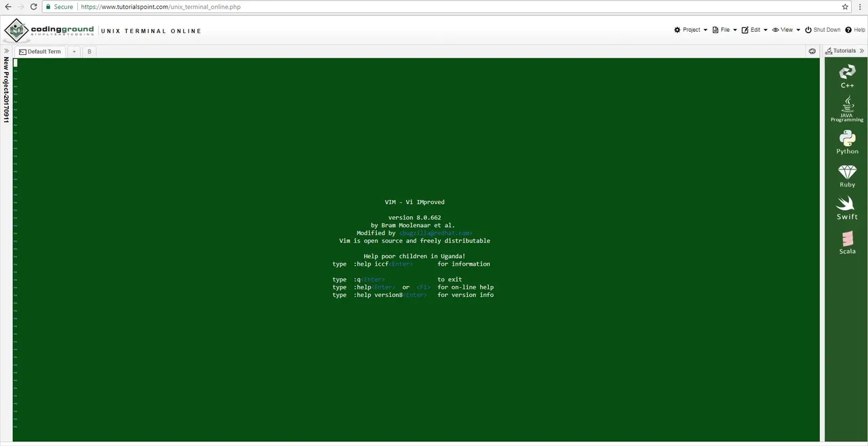The width and height of the screenshot is (868, 446).
Task: Add a new terminal tab with plus
Action: point(74,52)
